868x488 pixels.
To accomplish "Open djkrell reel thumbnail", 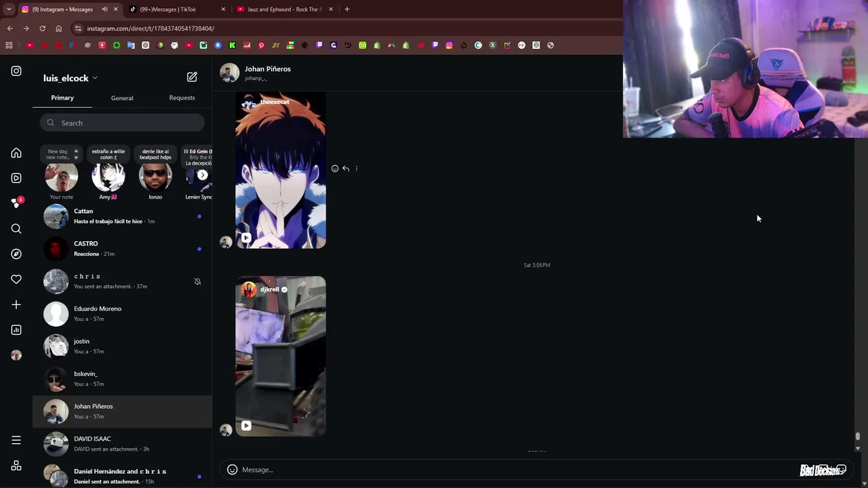I will click(281, 356).
